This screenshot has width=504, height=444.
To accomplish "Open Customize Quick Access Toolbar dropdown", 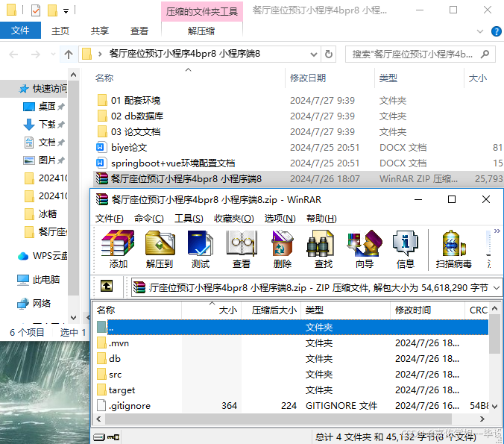I will pyautogui.click(x=66, y=11).
